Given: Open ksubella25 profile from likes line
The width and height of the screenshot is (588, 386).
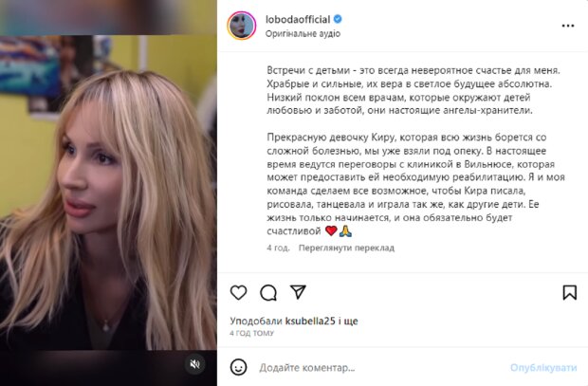Looking at the screenshot, I should 310,322.
